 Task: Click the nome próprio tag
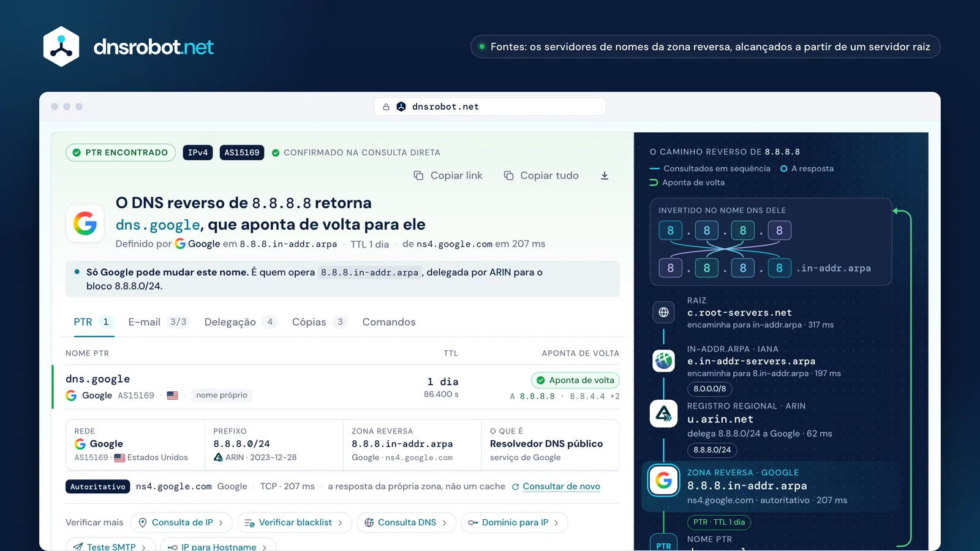click(222, 395)
